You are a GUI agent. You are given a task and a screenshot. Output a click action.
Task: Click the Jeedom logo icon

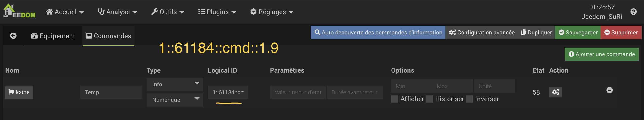click(19, 11)
